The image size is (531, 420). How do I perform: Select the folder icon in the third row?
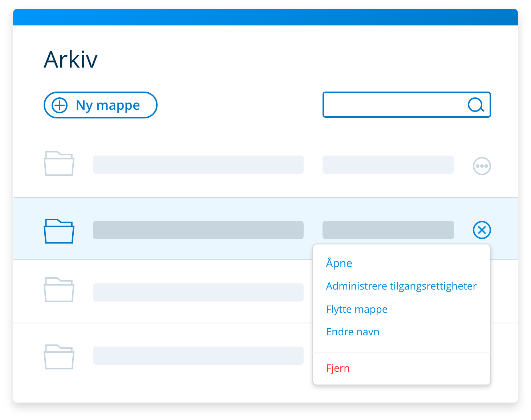tap(59, 290)
